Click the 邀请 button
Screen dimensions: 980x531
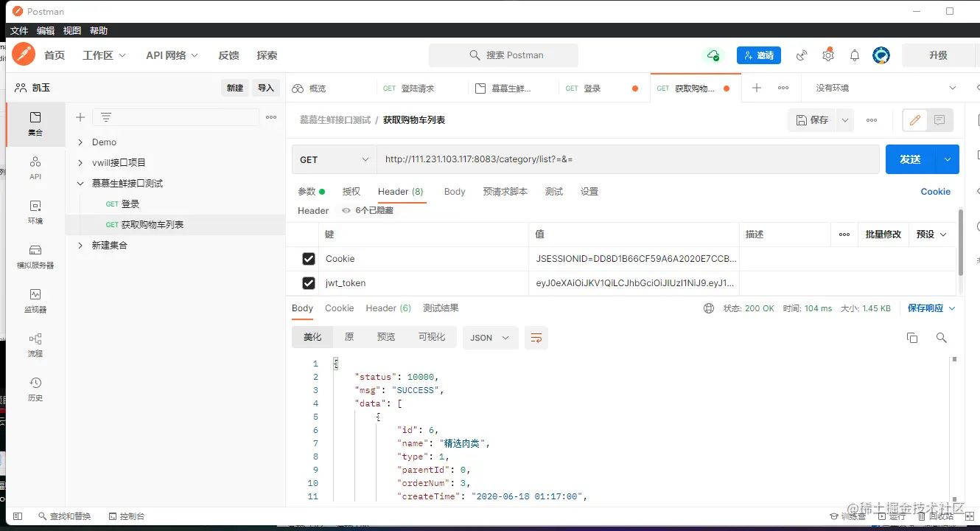pyautogui.click(x=759, y=55)
